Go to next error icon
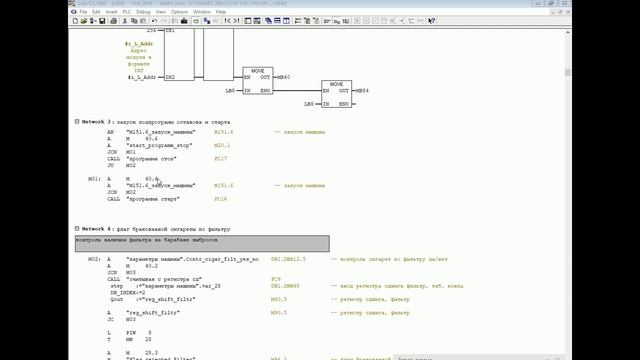 tap(236, 21)
